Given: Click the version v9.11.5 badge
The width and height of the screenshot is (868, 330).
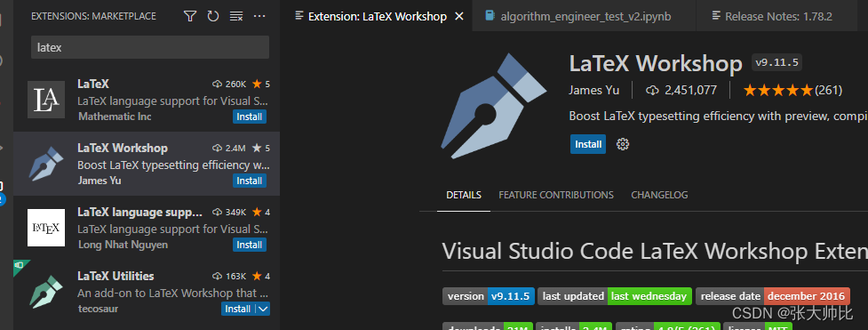Looking at the screenshot, I should [x=489, y=296].
